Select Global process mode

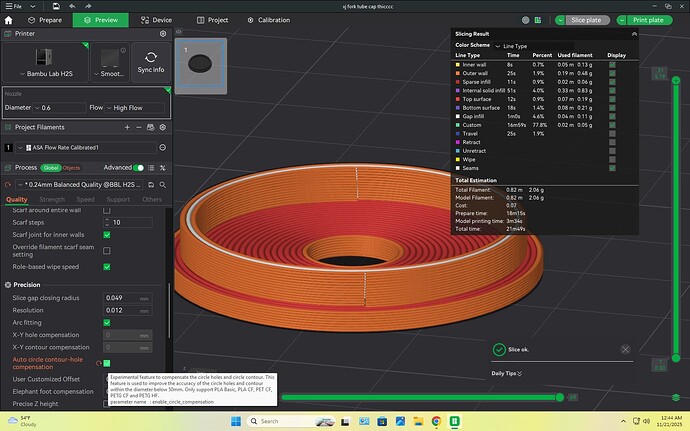click(51, 168)
